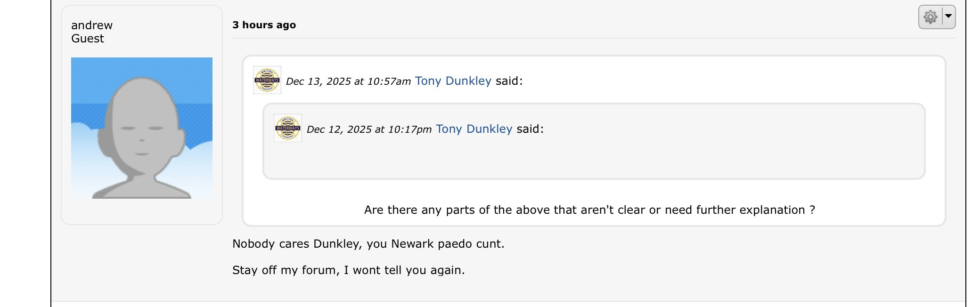
Task: Click the Dec 12, 2025 at 10:17pm timestamp
Action: click(x=369, y=129)
